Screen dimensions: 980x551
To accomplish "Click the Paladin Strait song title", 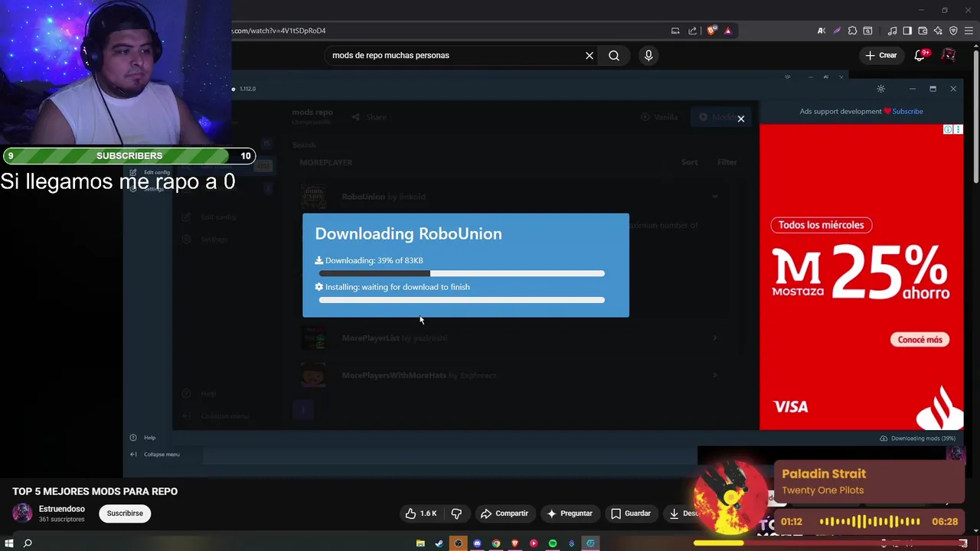I will 824,474.
